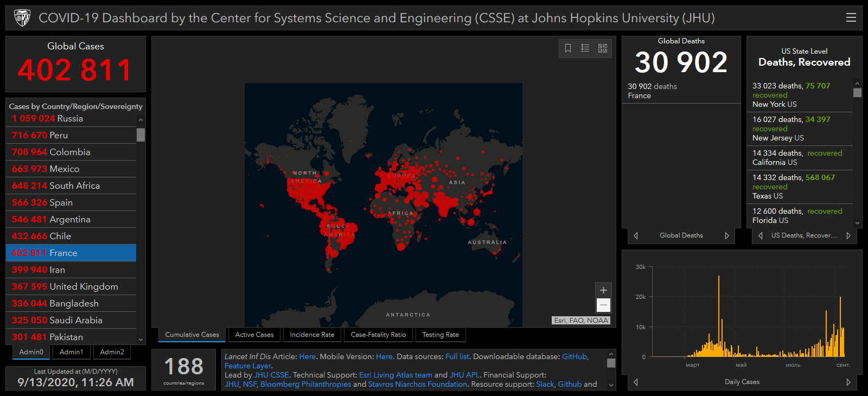Open the map bookmarks icon
The width and height of the screenshot is (868, 396).
click(x=568, y=48)
